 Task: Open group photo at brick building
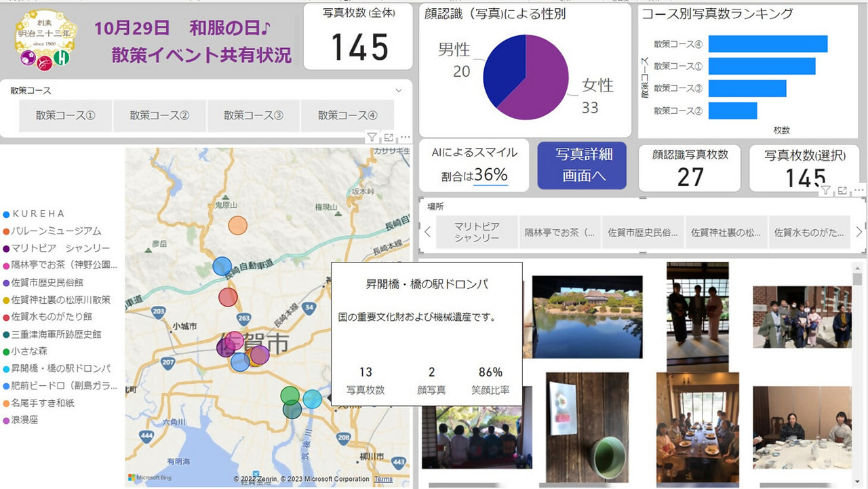pyautogui.click(x=802, y=317)
